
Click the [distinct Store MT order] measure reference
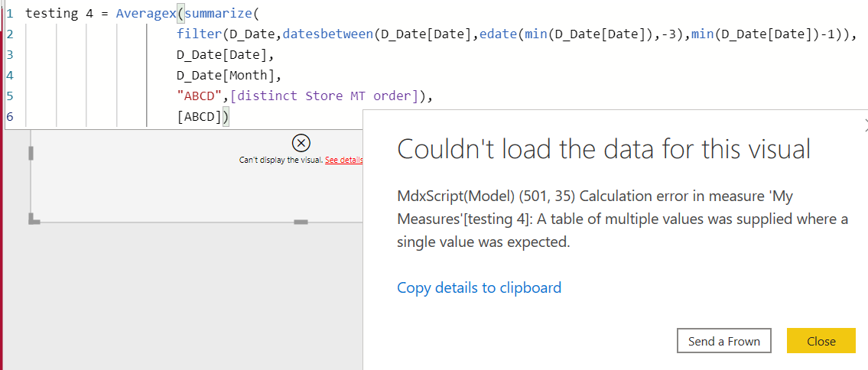pos(323,96)
